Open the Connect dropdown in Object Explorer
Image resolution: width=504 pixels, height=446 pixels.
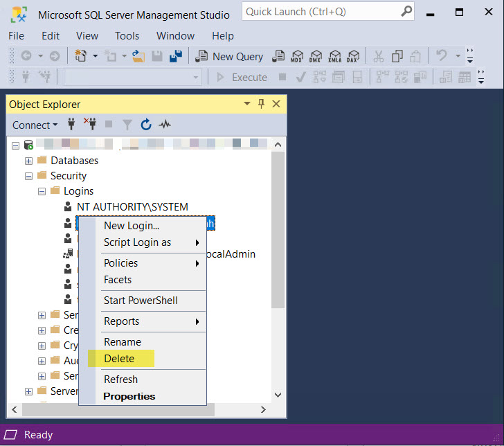[35, 125]
